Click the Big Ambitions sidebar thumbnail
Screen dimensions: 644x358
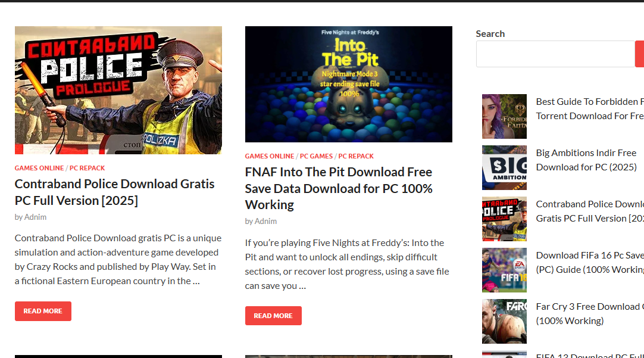coord(504,168)
